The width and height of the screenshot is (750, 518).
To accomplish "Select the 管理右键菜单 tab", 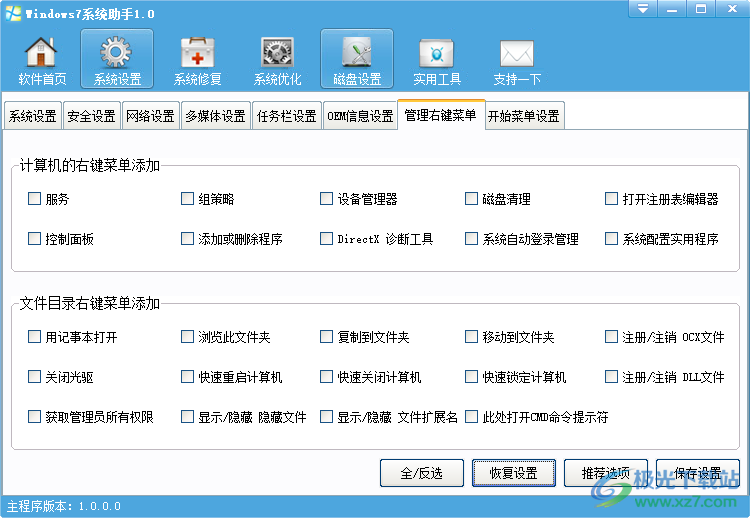I will [441, 115].
